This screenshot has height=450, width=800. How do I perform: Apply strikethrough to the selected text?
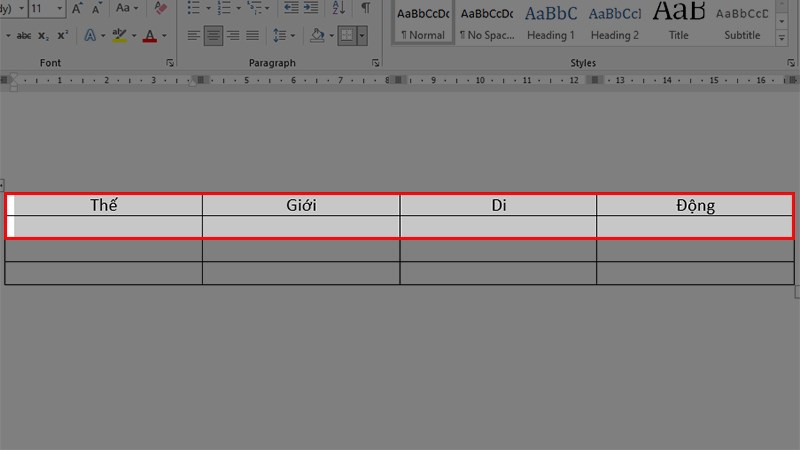[x=24, y=36]
